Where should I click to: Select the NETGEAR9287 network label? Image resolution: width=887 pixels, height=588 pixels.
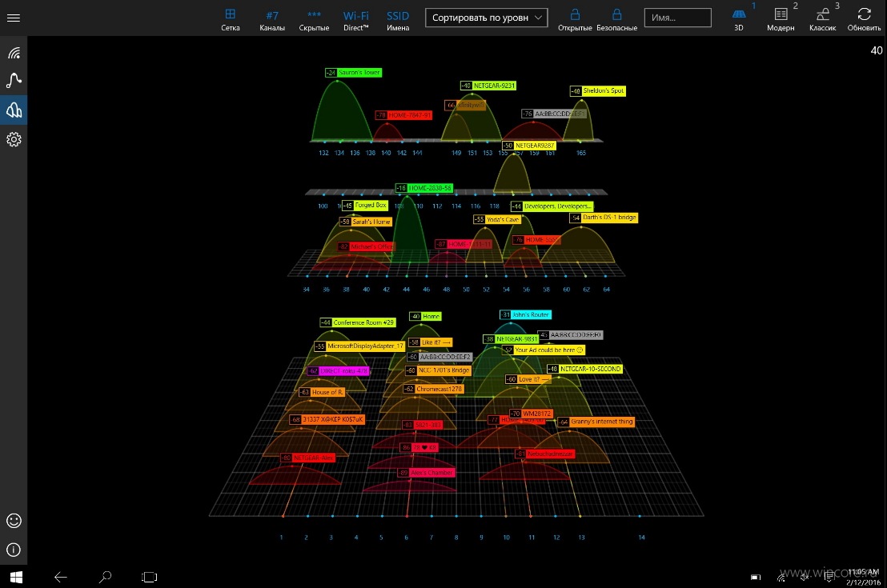[529, 146]
